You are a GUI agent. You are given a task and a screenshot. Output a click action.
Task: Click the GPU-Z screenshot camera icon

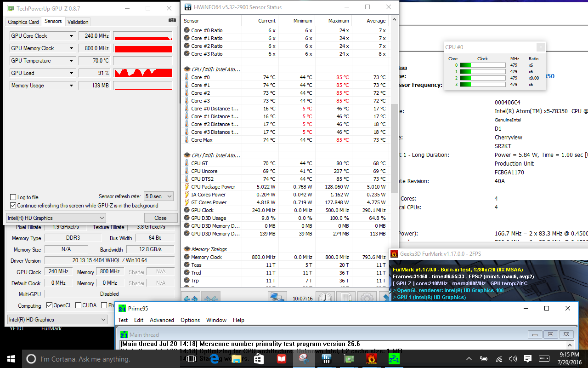click(x=172, y=20)
